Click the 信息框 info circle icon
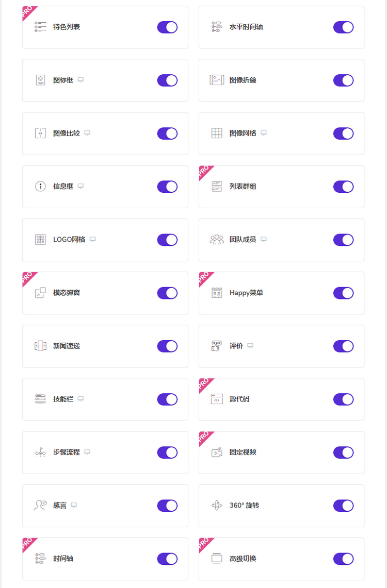The height and width of the screenshot is (588, 387). tap(40, 187)
